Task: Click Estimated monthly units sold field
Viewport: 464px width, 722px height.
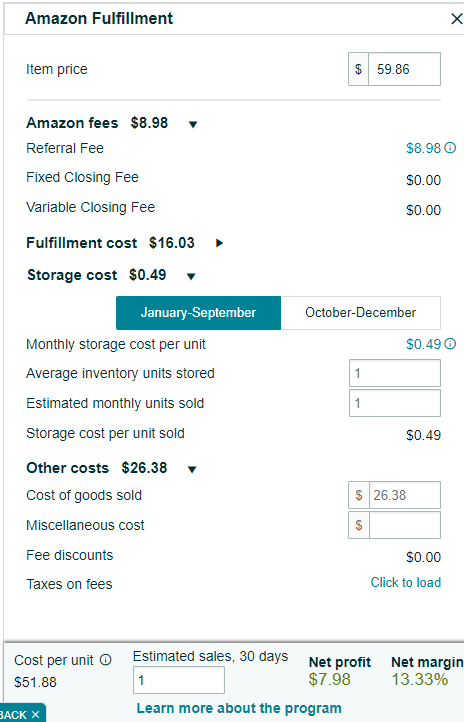Action: point(394,403)
